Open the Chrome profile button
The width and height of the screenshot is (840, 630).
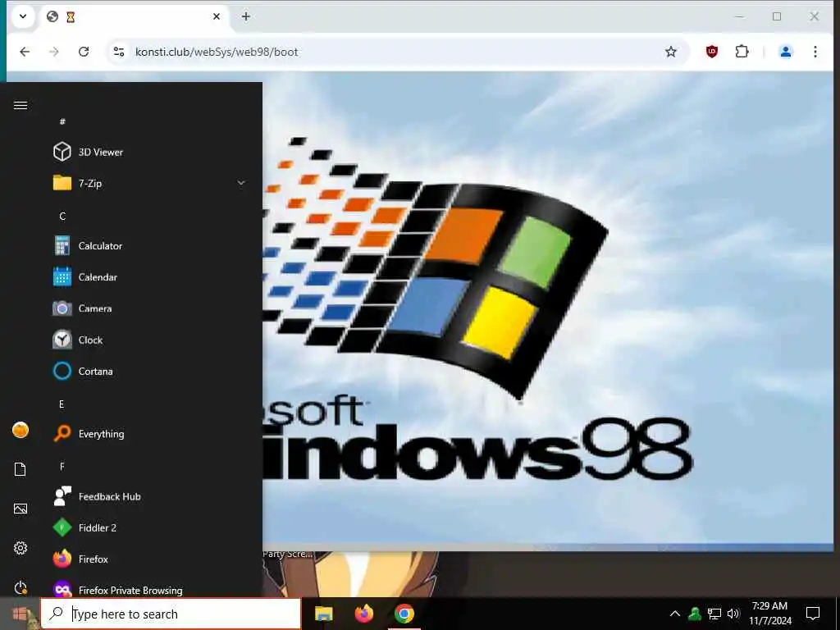click(785, 52)
